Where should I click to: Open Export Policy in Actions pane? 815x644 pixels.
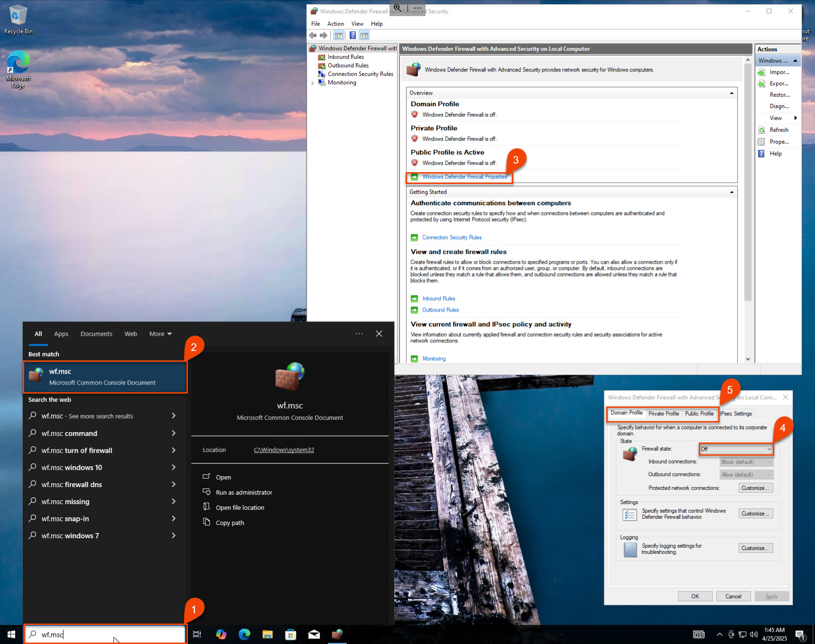(x=779, y=83)
